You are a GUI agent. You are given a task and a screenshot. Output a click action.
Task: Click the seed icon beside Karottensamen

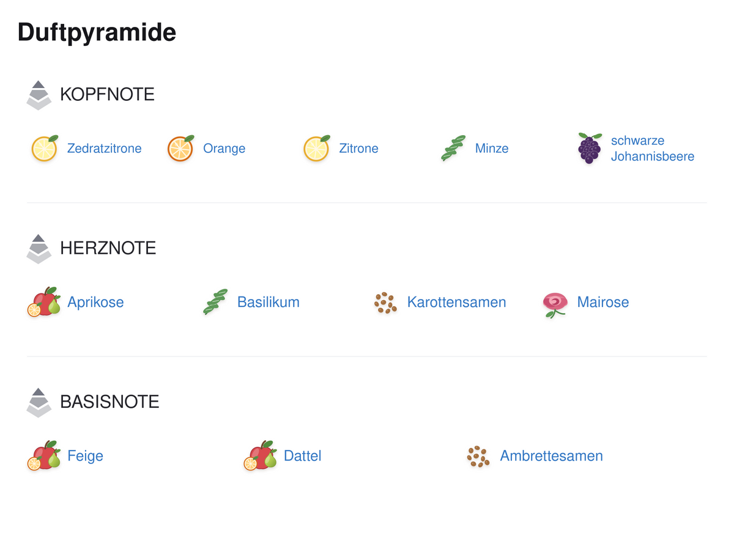tap(385, 303)
